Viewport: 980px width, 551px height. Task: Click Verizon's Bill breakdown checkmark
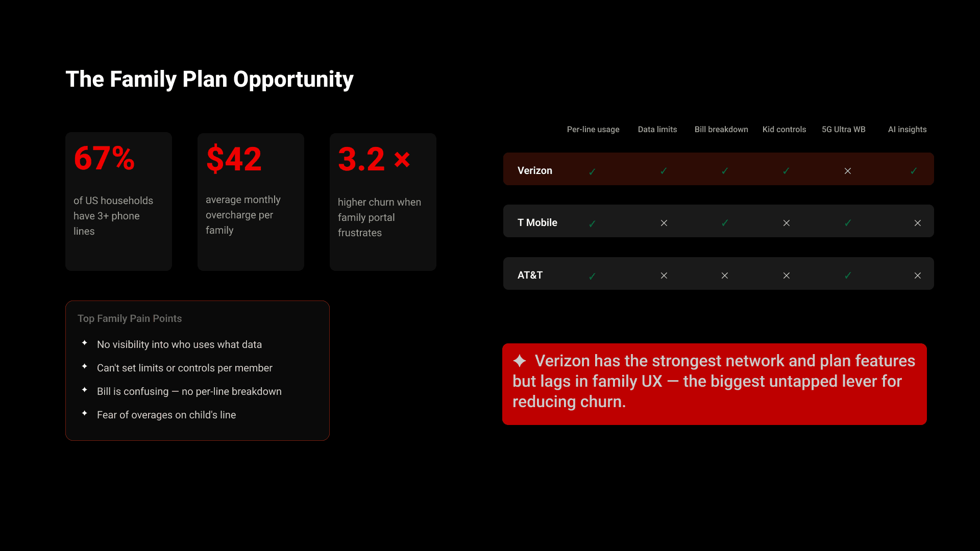[725, 171]
